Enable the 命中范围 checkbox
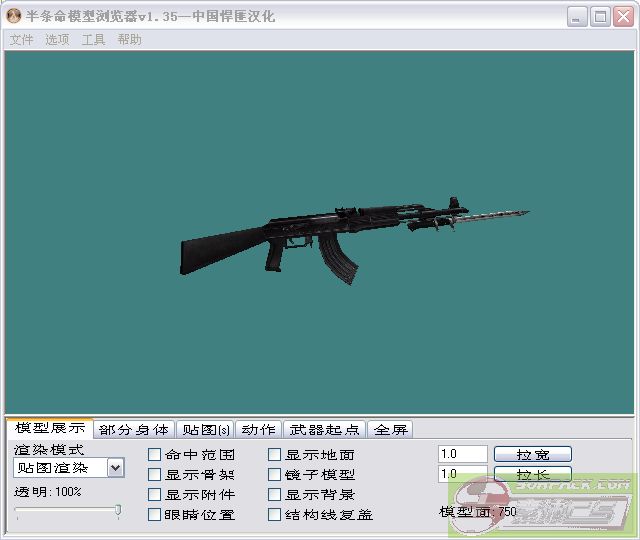The height and width of the screenshot is (540, 640). (155, 455)
